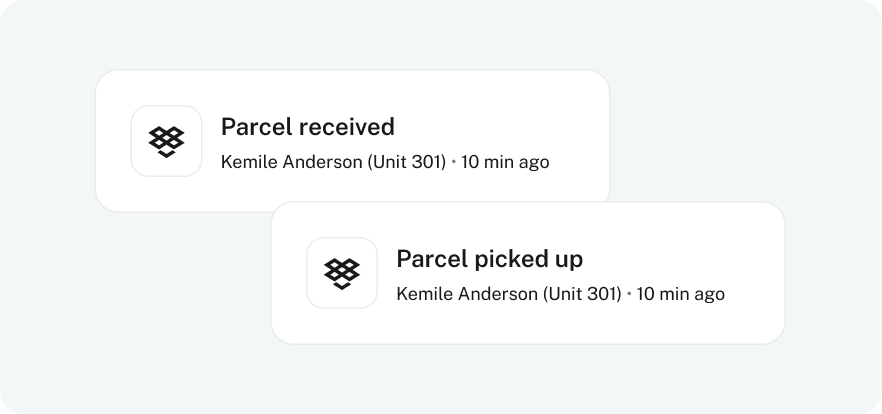Click the words "picked up" in second card title
Screen dimensions: 882x414
point(528,259)
